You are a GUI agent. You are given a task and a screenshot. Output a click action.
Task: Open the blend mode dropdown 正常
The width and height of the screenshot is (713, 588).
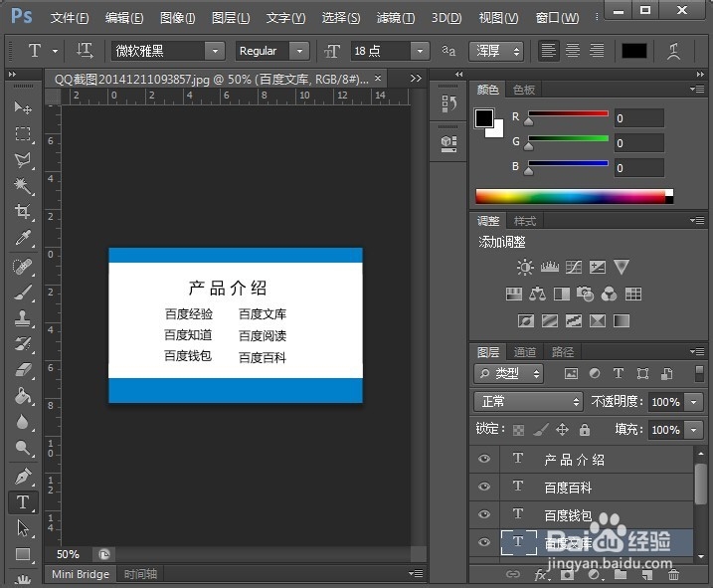pyautogui.click(x=528, y=401)
